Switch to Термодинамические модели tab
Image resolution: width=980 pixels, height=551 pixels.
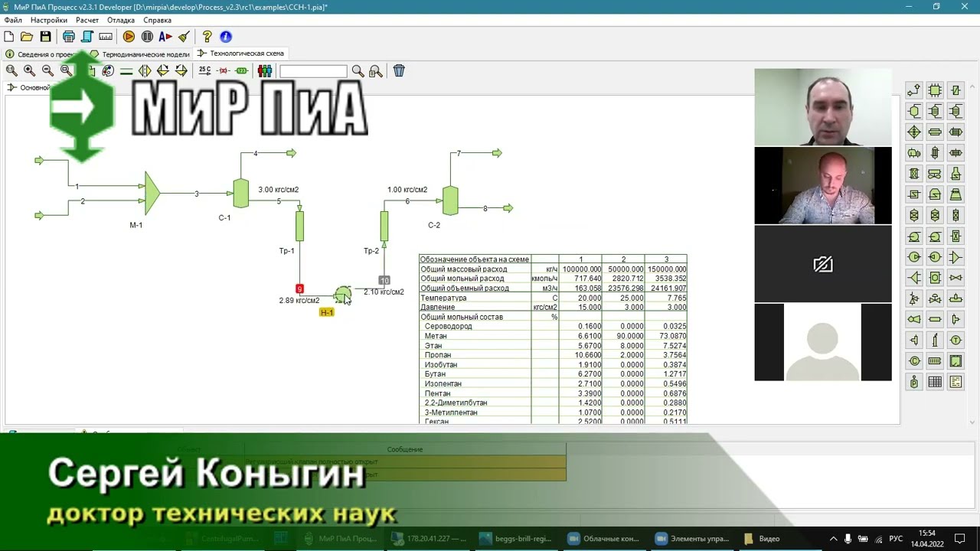[140, 54]
